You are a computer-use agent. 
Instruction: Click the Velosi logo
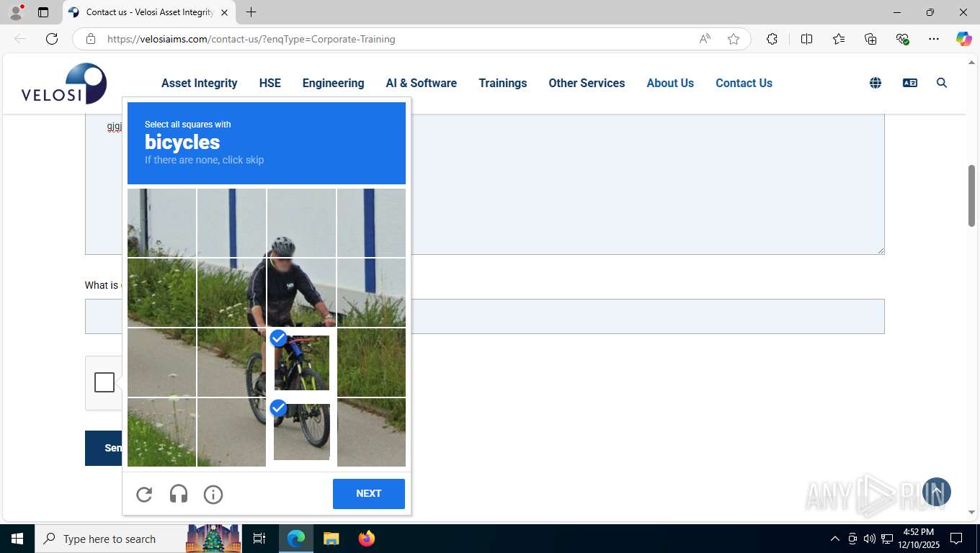coord(64,84)
